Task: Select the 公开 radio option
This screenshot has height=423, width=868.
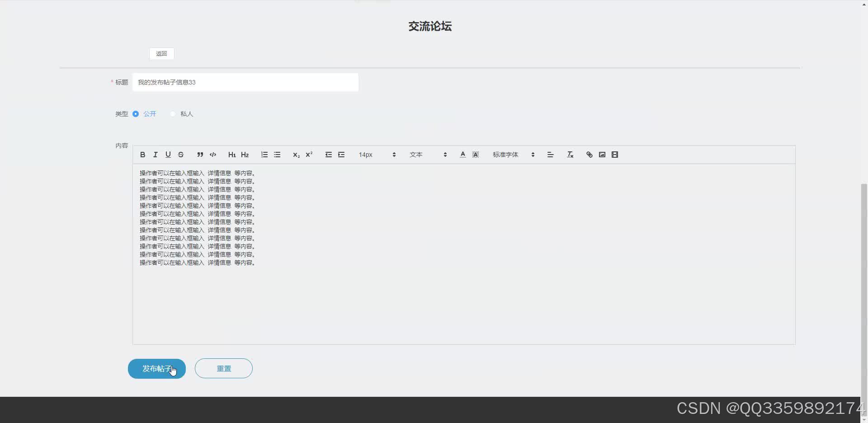Action: click(145, 114)
